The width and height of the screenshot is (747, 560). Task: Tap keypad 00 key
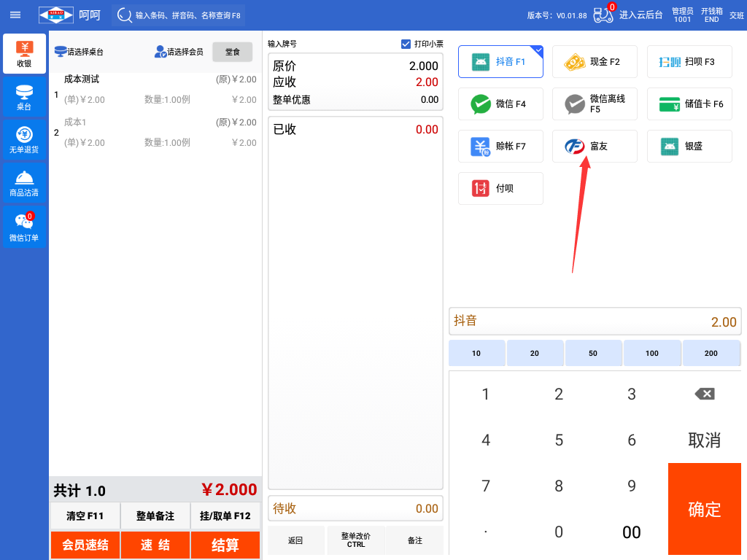click(x=632, y=532)
